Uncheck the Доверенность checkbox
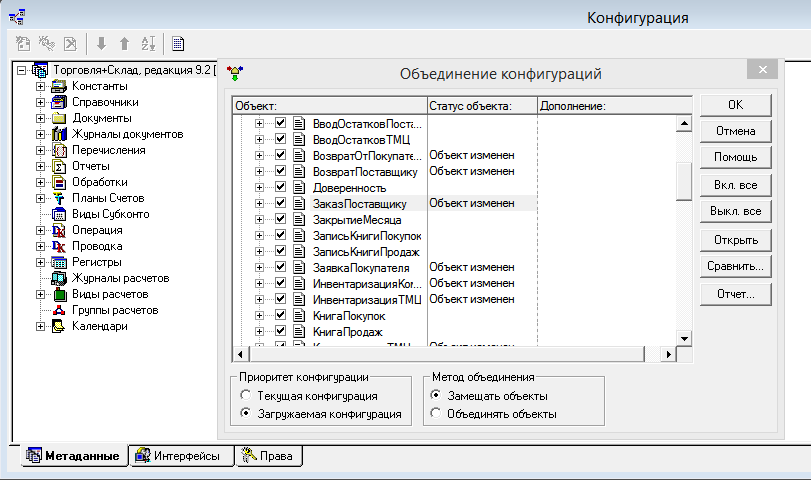The height and width of the screenshot is (480, 811). [281, 187]
